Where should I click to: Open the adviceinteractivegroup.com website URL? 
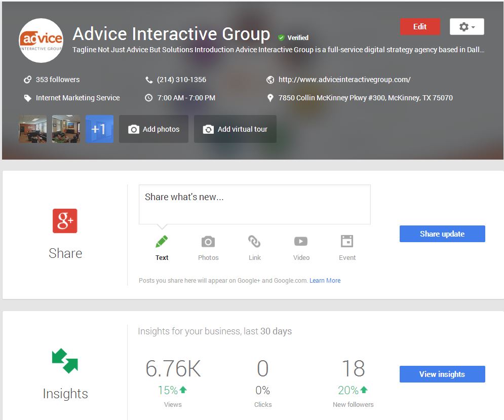tap(344, 80)
